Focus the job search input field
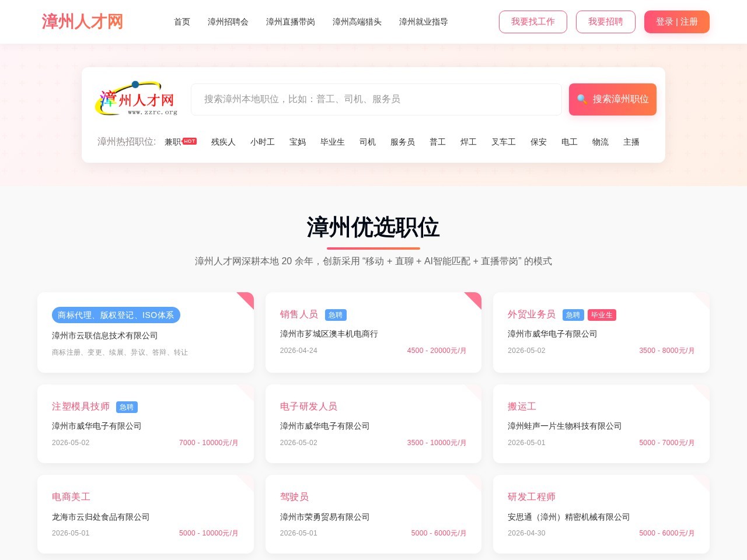This screenshot has width=747, height=560. pos(376,99)
